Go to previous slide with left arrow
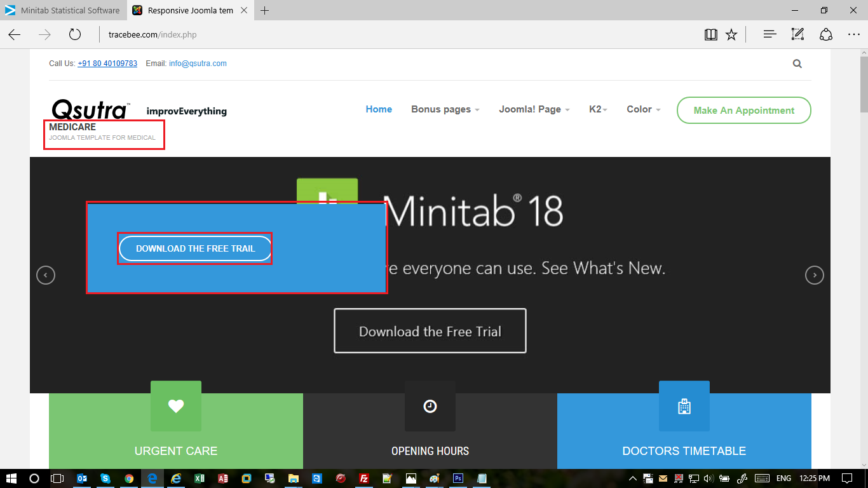 coord(46,275)
